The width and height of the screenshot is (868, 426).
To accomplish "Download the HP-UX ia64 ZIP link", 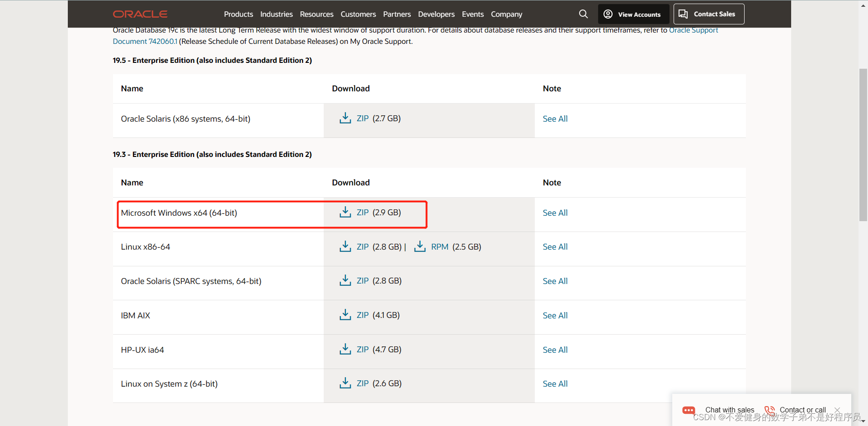I will point(363,349).
